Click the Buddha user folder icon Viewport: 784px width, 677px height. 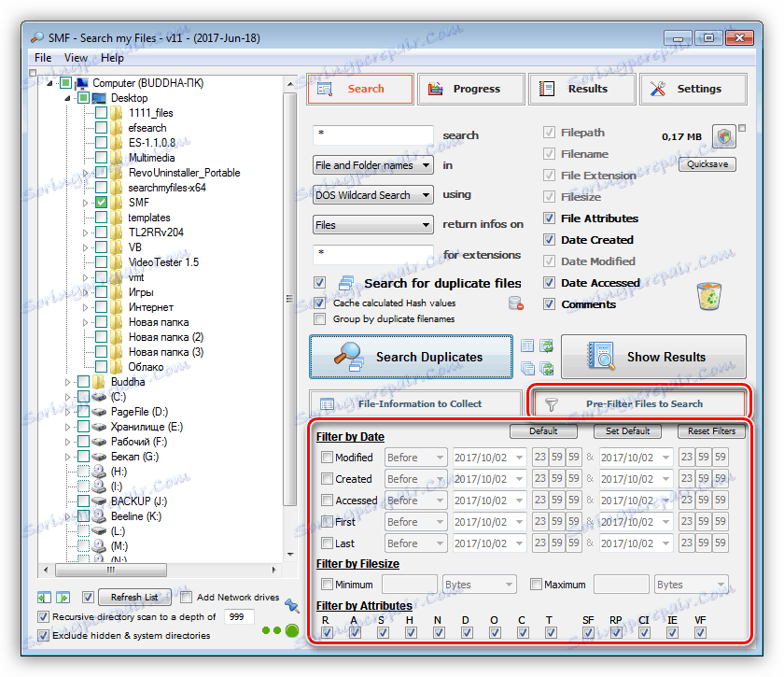(99, 382)
